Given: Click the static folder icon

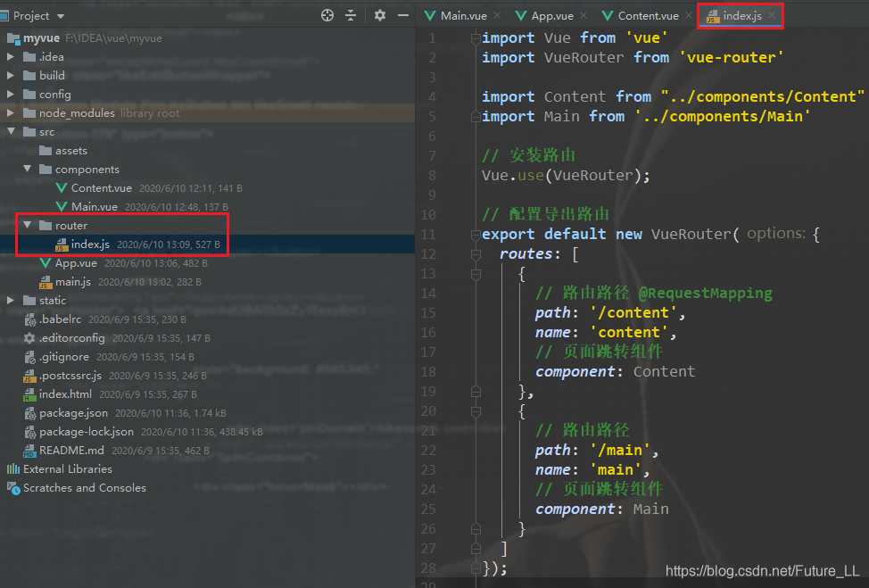Looking at the screenshot, I should [29, 301].
